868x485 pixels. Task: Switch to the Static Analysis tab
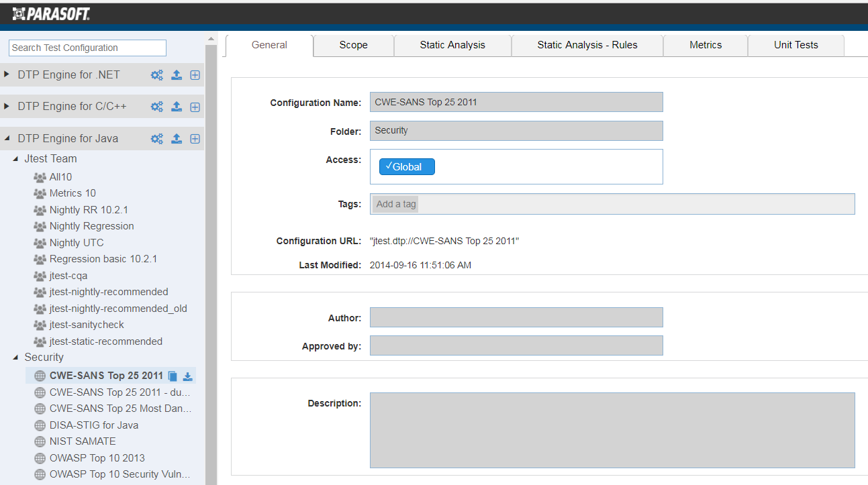pos(452,45)
